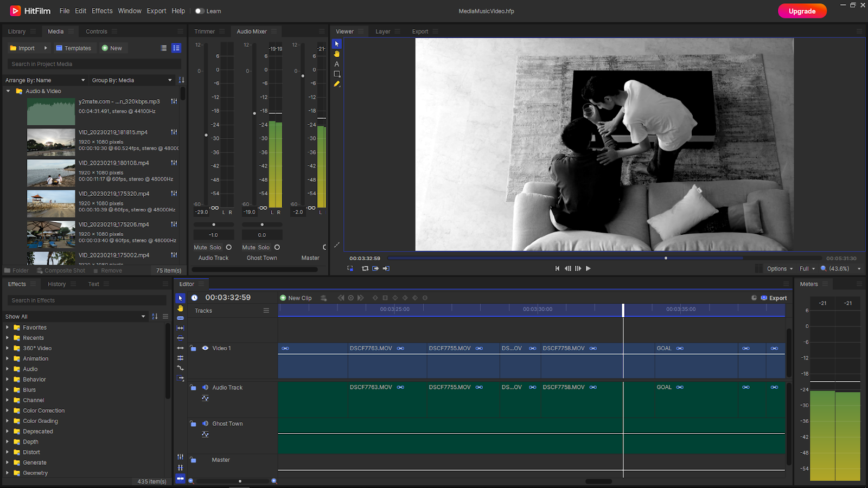The height and width of the screenshot is (488, 868).
Task: Step forward one frame in the viewer
Action: (578, 268)
